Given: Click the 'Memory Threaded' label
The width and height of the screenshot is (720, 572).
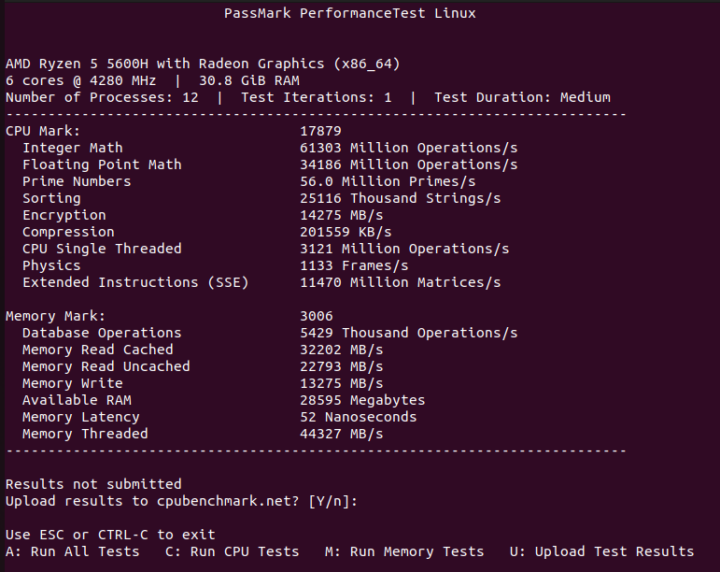Looking at the screenshot, I should [85, 434].
